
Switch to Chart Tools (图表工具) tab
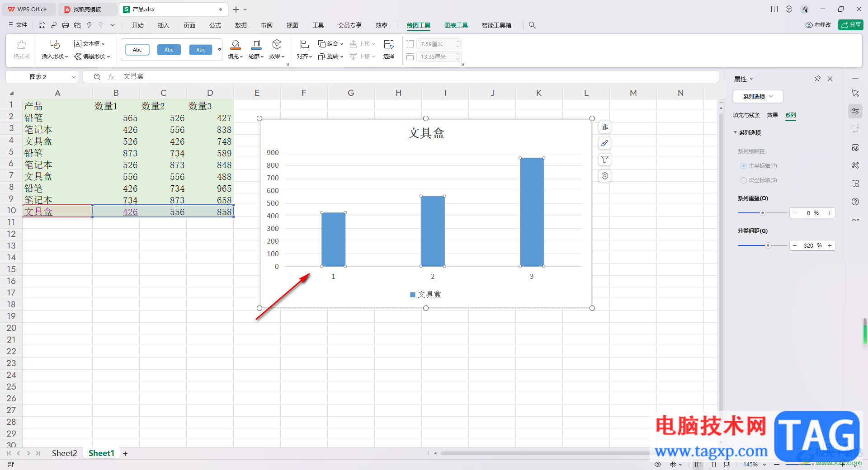[456, 25]
